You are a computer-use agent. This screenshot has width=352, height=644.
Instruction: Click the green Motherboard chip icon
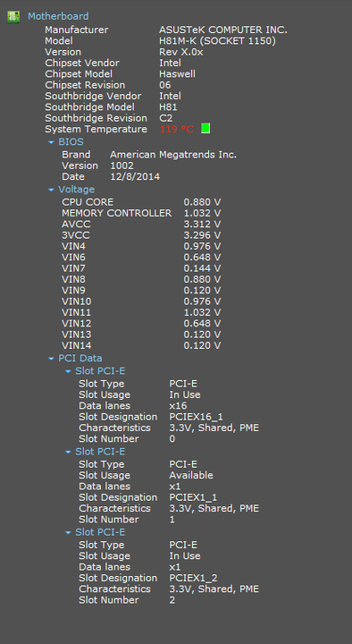13,16
